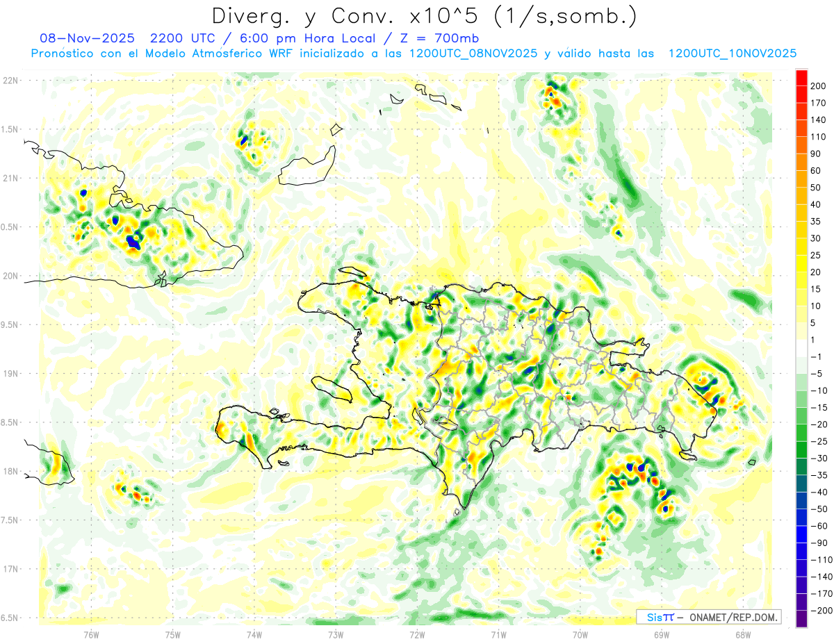
Task: Click the "68W" longitude label
Action: click(743, 635)
